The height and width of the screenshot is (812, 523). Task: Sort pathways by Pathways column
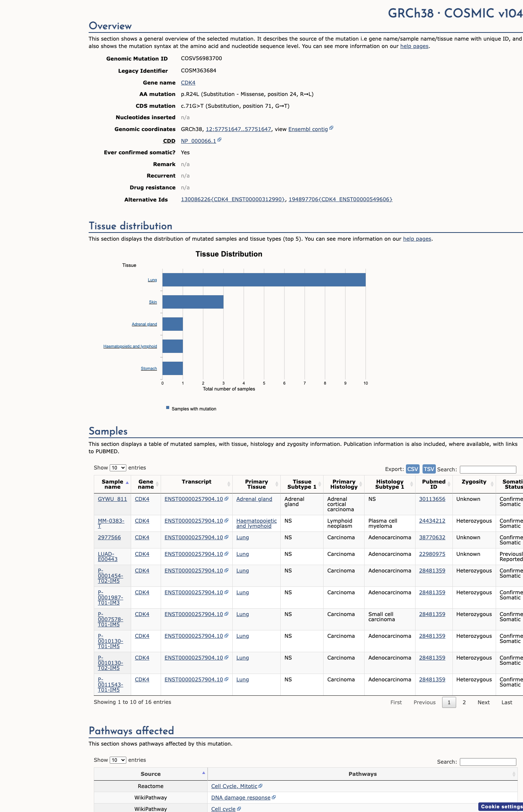(x=363, y=774)
